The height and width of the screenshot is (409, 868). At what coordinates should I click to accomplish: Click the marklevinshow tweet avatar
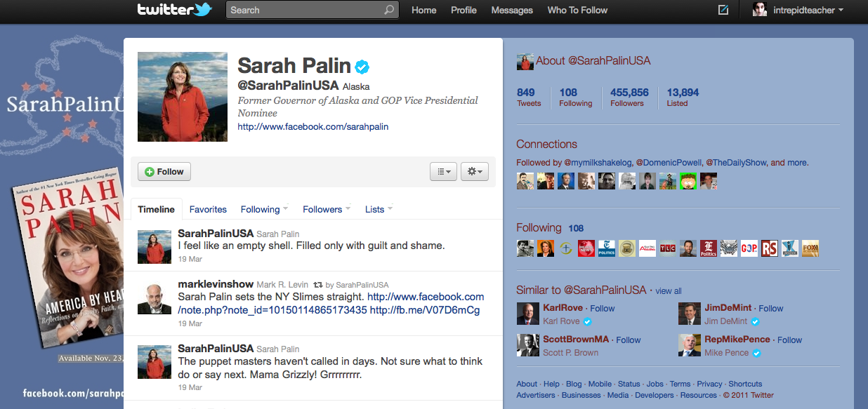pyautogui.click(x=154, y=298)
